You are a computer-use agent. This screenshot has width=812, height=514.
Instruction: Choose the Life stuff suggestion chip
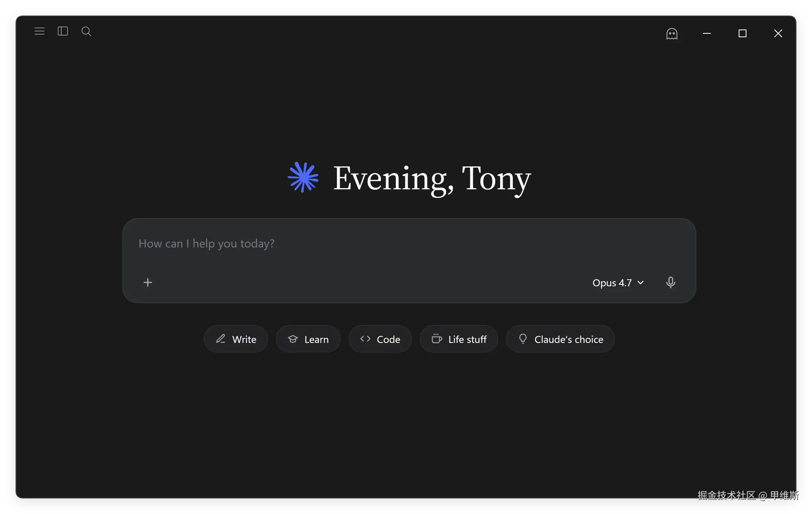click(459, 339)
